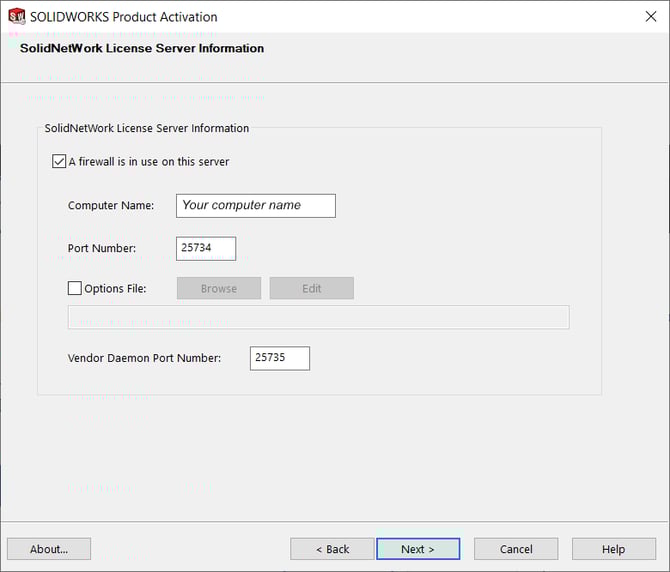This screenshot has height=572, width=670.
Task: Cancel the activation wizard
Action: [516, 549]
